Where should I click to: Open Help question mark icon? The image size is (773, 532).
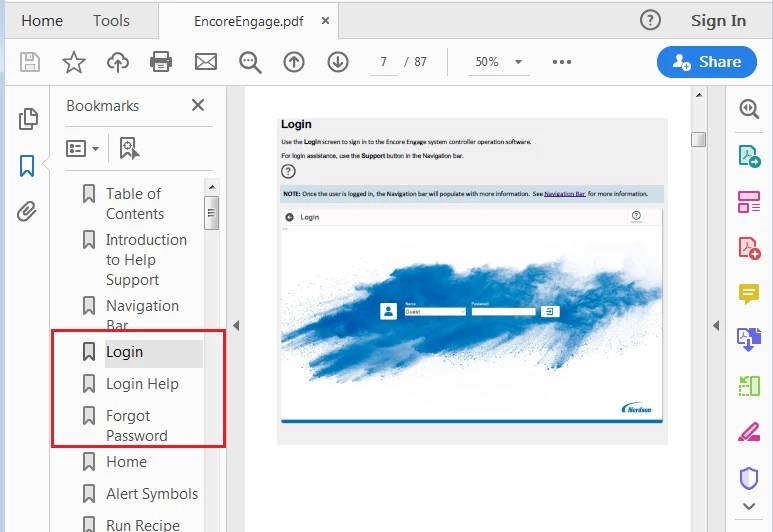(x=650, y=20)
